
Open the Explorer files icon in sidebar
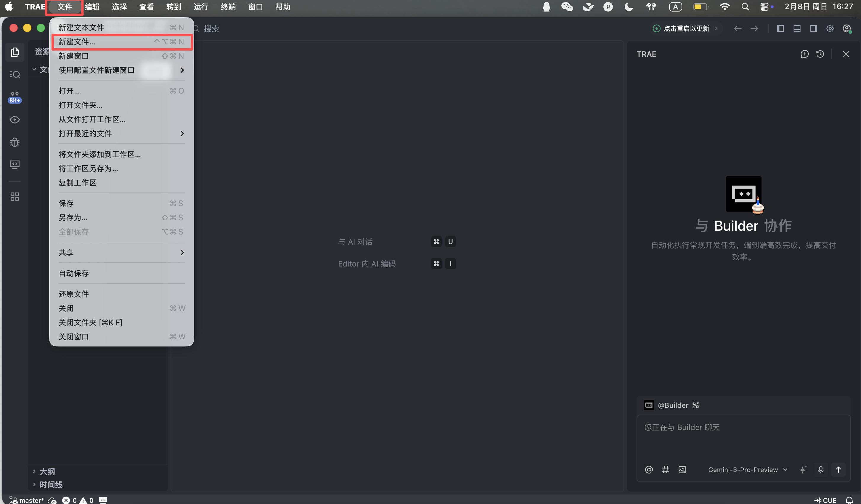click(x=15, y=52)
